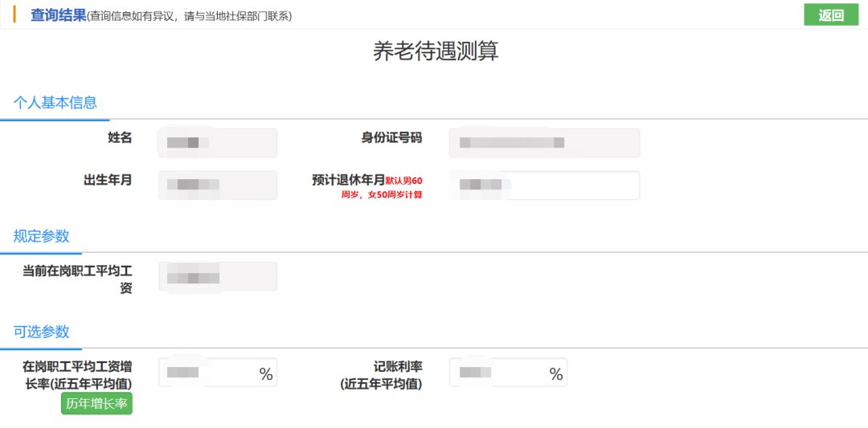Click the red 默认男60周岁 hint text
The width and height of the screenshot is (868, 428).
pos(404,181)
